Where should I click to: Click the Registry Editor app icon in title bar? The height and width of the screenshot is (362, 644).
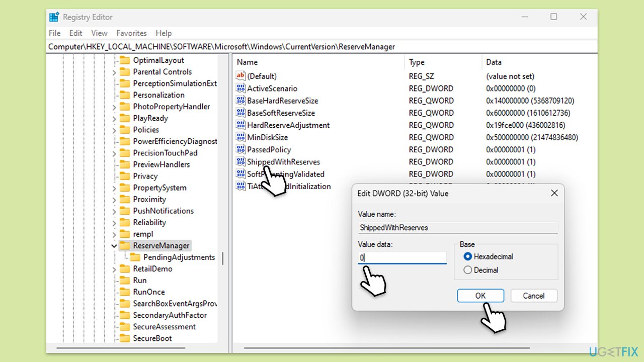coord(54,17)
